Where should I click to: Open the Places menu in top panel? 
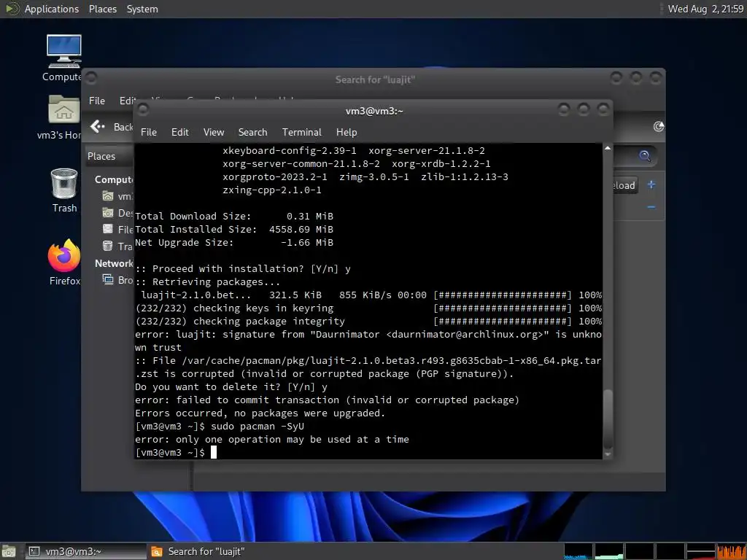102,9
